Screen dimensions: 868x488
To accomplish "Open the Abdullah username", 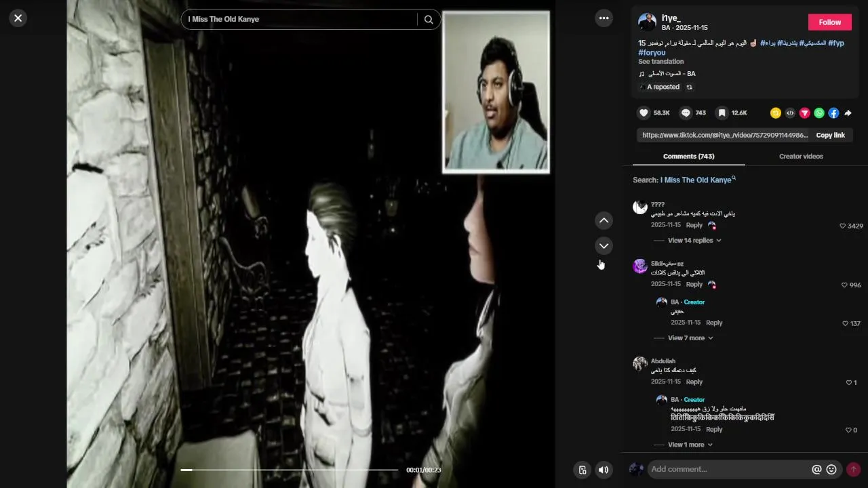I will 663,361.
